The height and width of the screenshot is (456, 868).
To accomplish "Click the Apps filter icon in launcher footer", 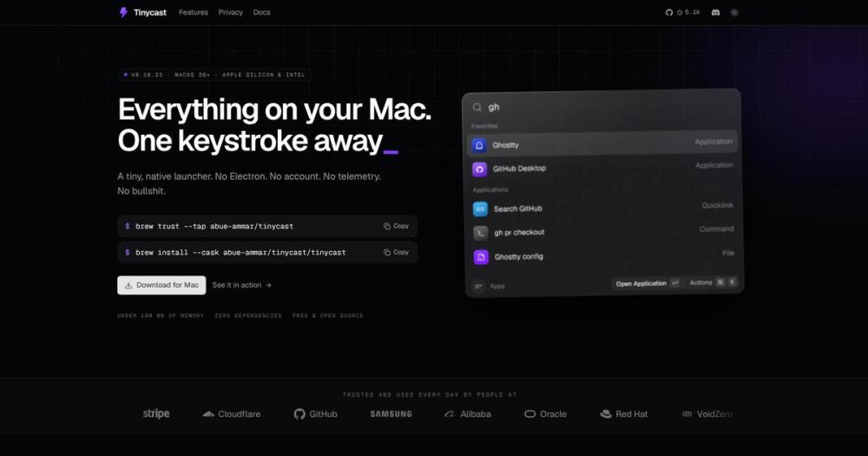I will coord(478,286).
